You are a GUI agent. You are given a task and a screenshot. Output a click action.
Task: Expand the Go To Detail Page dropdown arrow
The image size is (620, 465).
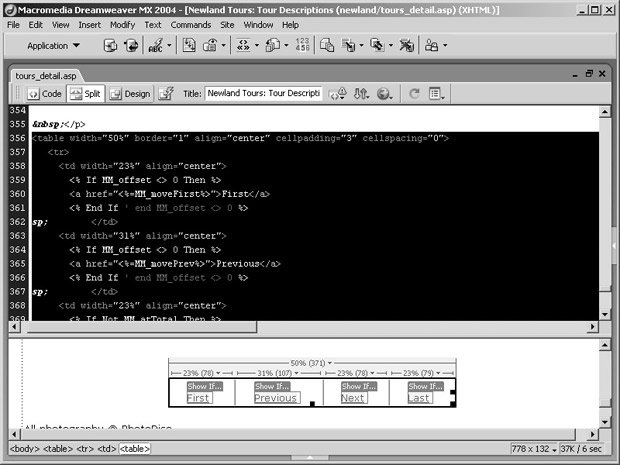(x=286, y=45)
